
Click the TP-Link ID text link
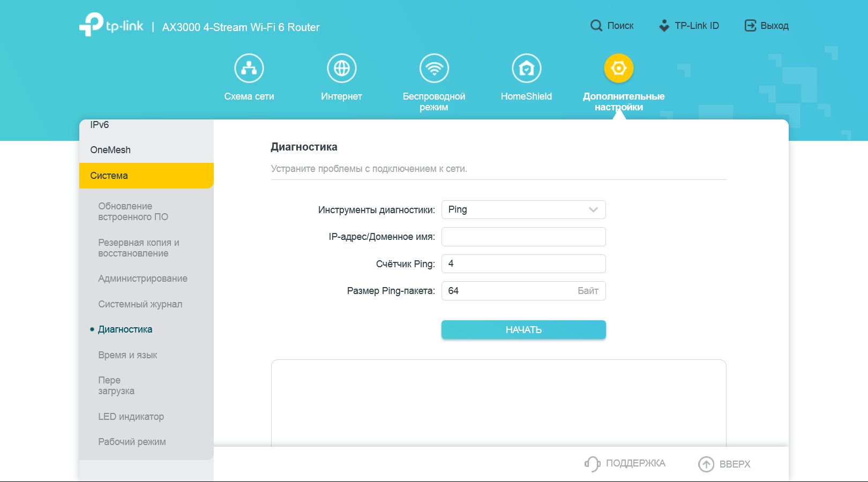(x=697, y=26)
